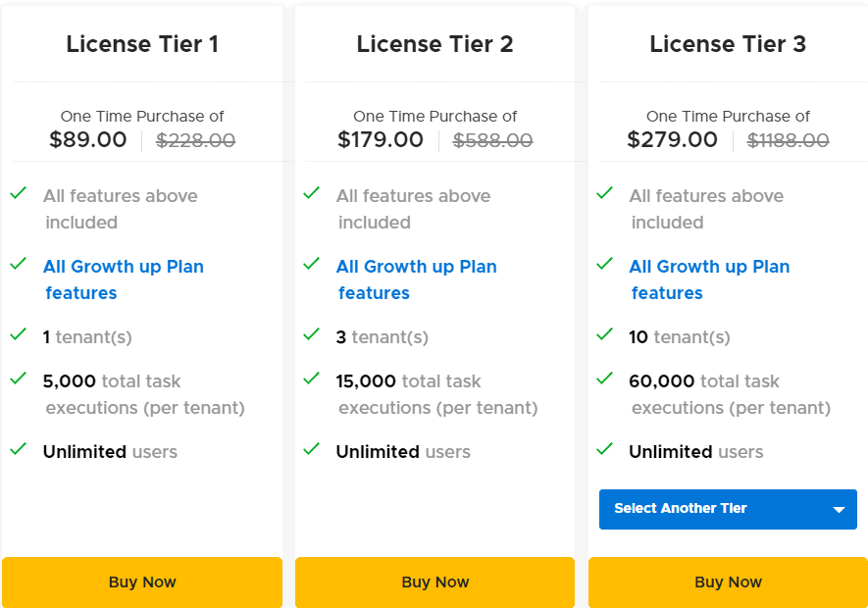
Task: Click "Buy Now" for License Tier 1
Action: (x=142, y=582)
